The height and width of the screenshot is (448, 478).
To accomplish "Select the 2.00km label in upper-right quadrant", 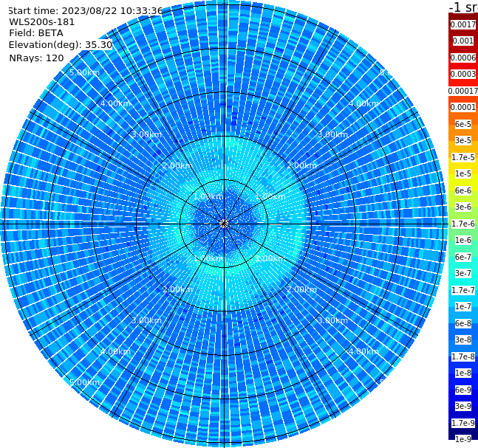I will click(302, 165).
